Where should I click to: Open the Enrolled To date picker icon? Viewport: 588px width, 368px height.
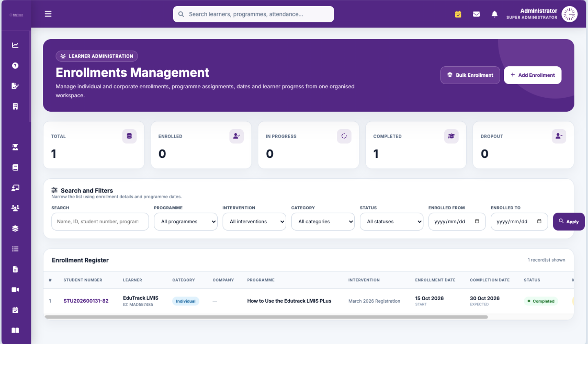[539, 222]
